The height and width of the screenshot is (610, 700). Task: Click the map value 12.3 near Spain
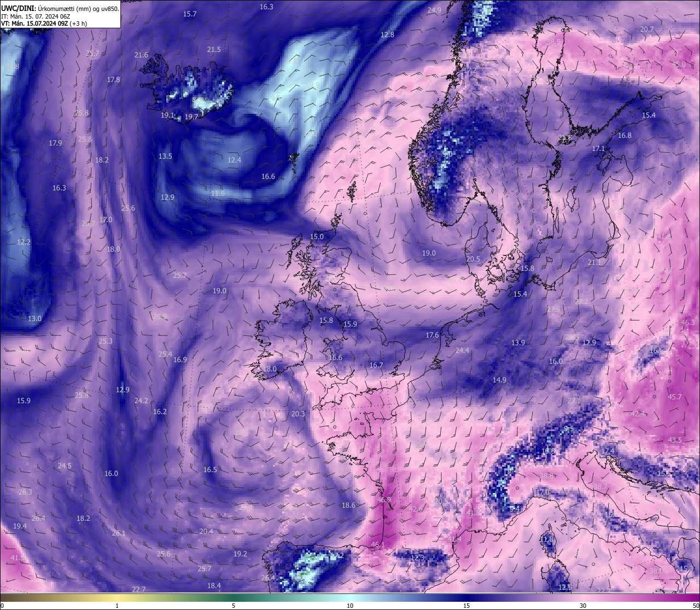417,557
